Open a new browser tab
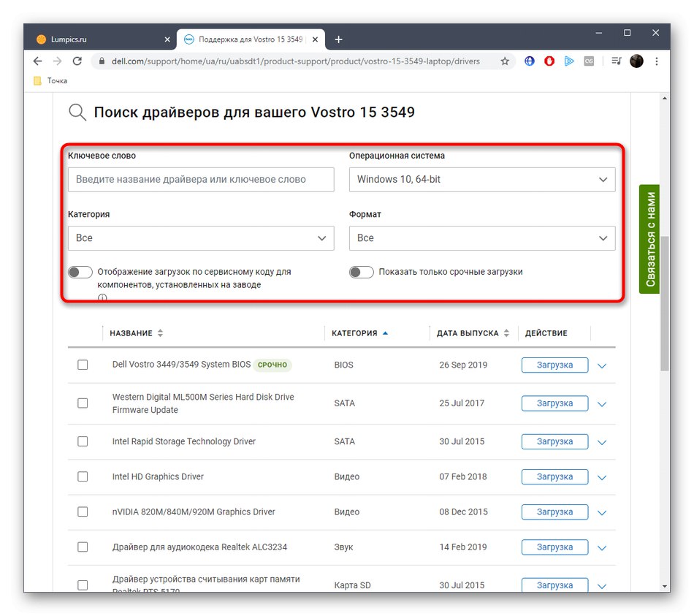 pyautogui.click(x=338, y=39)
